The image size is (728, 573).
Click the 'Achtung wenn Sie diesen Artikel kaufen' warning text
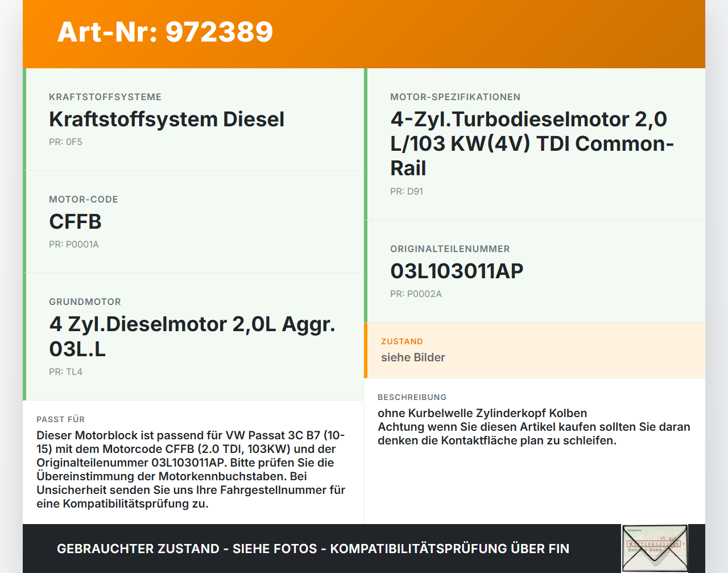(534, 434)
